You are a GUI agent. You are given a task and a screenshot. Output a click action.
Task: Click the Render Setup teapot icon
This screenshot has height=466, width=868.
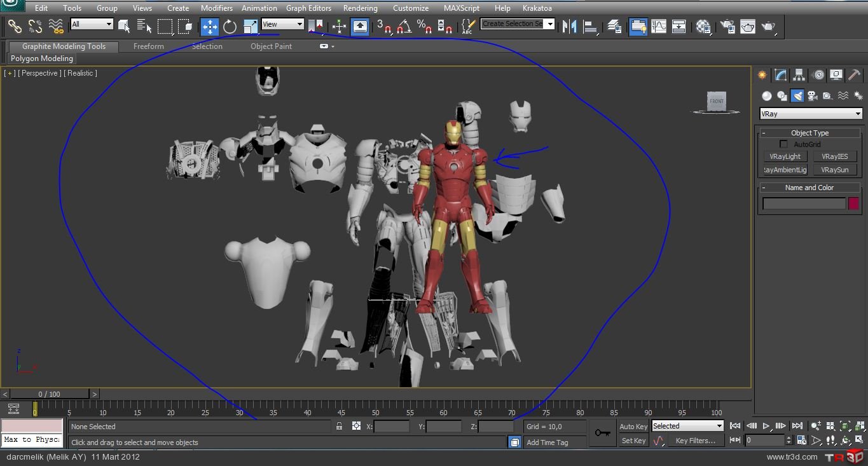(727, 27)
